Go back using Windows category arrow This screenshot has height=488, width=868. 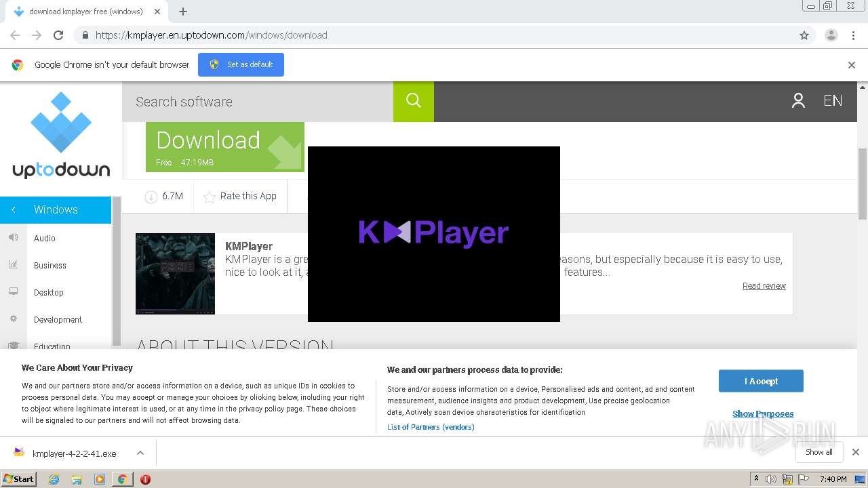click(x=14, y=210)
